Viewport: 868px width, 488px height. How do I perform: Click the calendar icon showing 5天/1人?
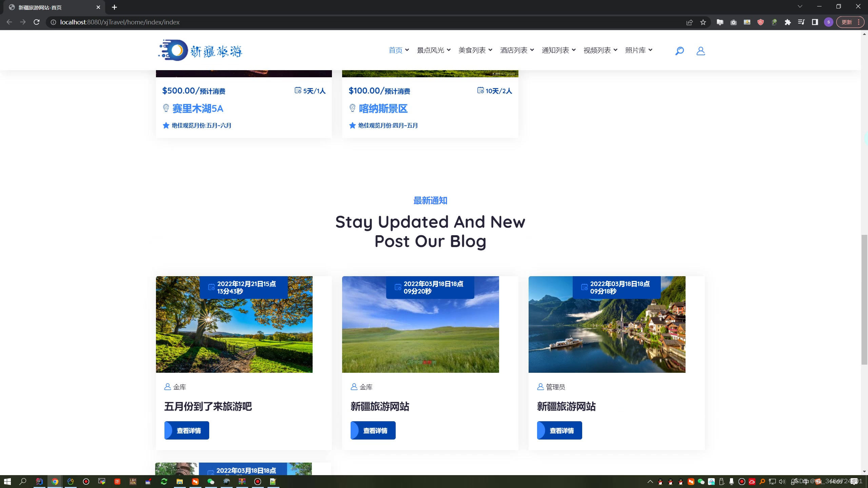[298, 90]
